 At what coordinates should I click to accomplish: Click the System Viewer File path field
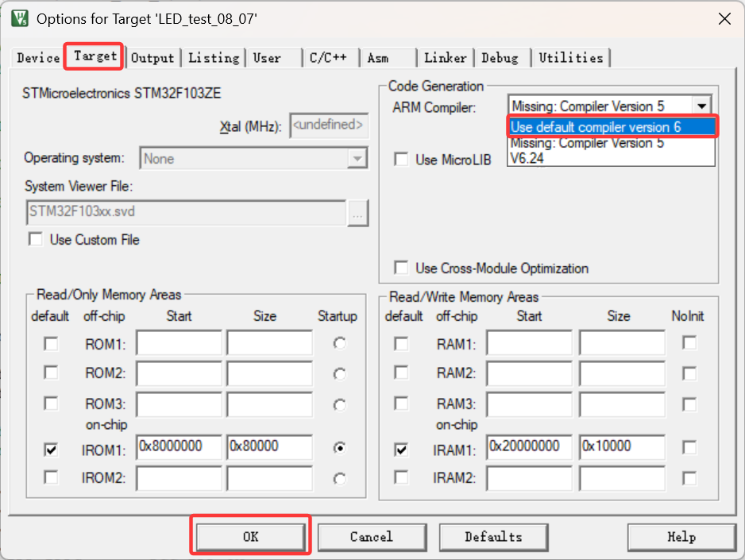coord(186,212)
